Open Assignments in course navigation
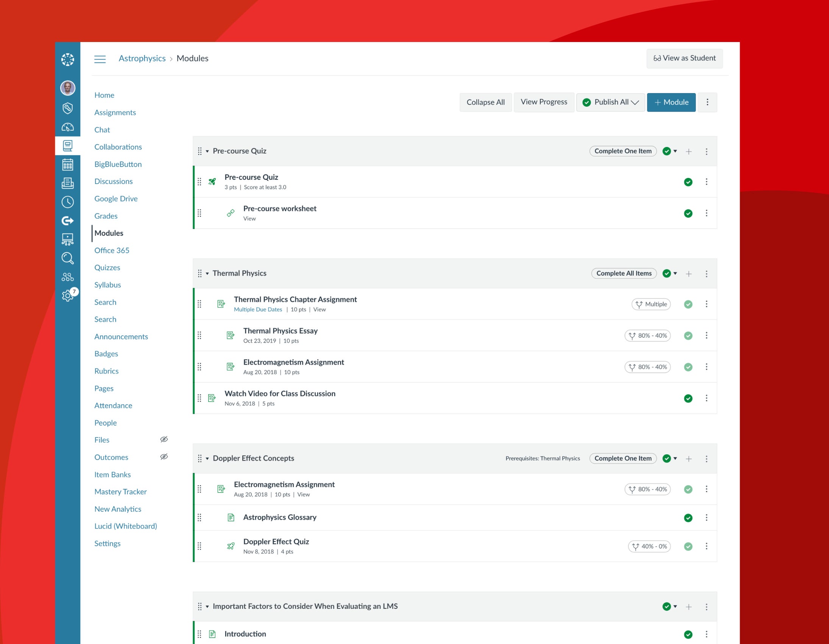 pyautogui.click(x=115, y=112)
